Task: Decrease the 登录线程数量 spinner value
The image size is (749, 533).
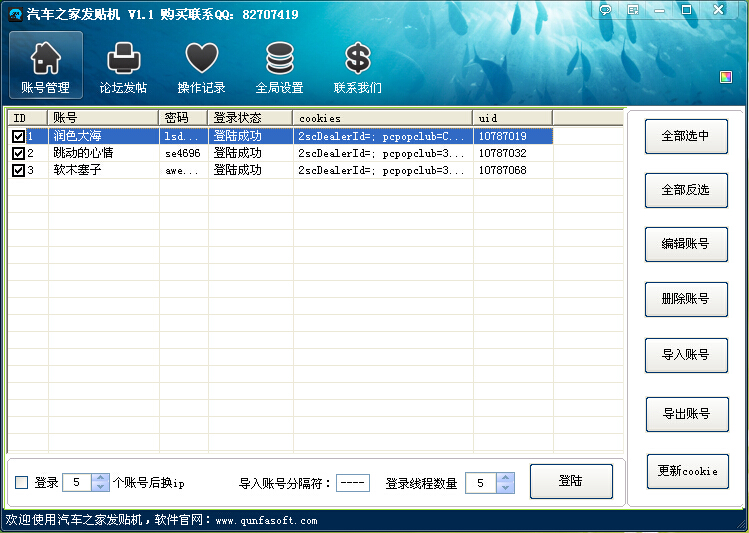Action: coord(505,488)
